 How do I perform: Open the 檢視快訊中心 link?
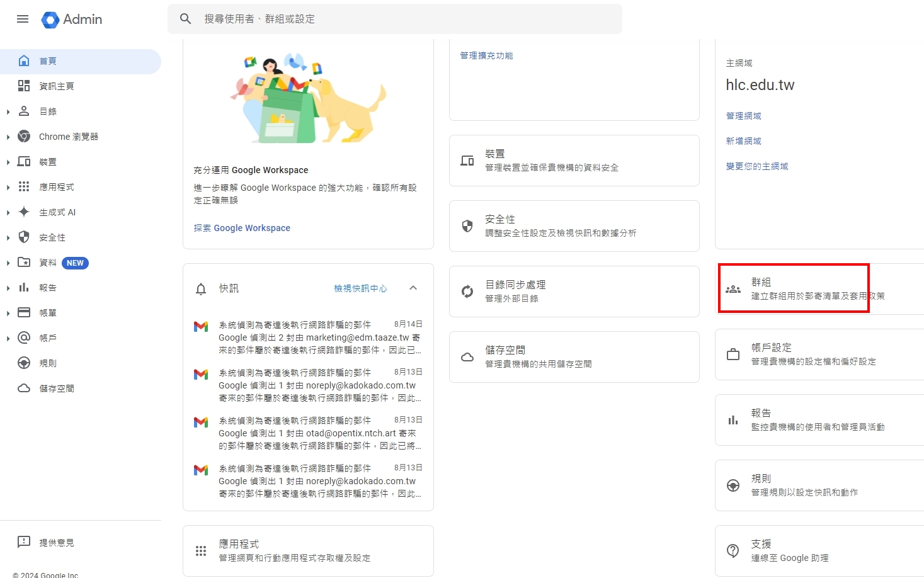click(360, 288)
